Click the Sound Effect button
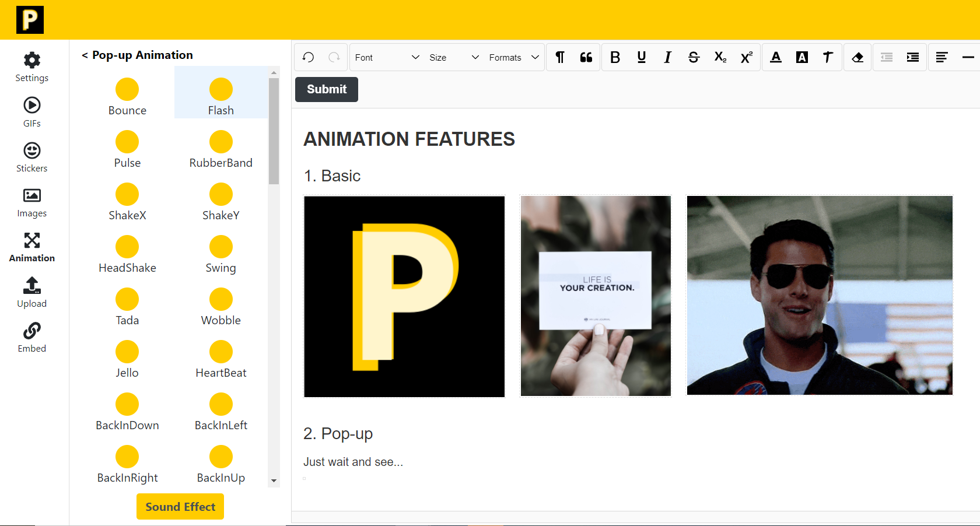Screen dimensions: 980x526 point(180,507)
